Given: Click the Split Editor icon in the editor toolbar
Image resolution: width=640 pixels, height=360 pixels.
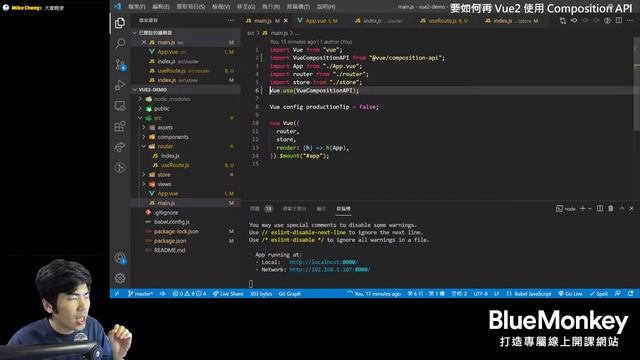Looking at the screenshot, I should pos(619,20).
